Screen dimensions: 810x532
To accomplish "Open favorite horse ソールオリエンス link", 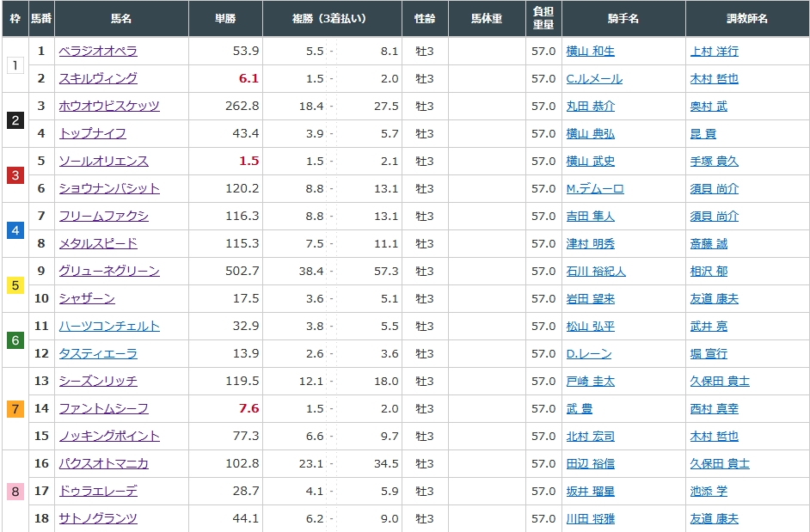I will pos(103,161).
